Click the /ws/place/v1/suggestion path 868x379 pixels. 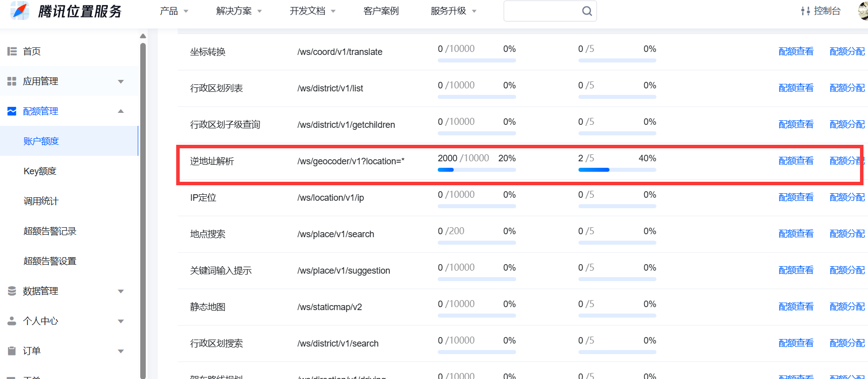click(x=343, y=271)
